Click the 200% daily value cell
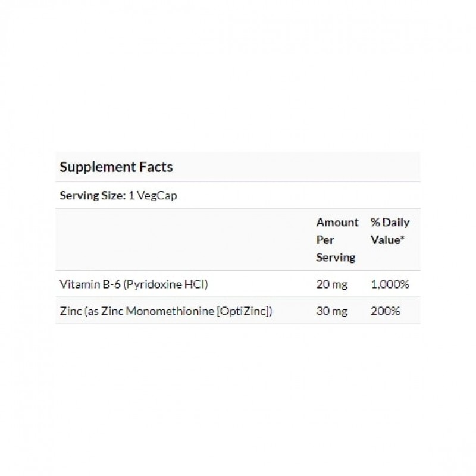 [x=385, y=311]
